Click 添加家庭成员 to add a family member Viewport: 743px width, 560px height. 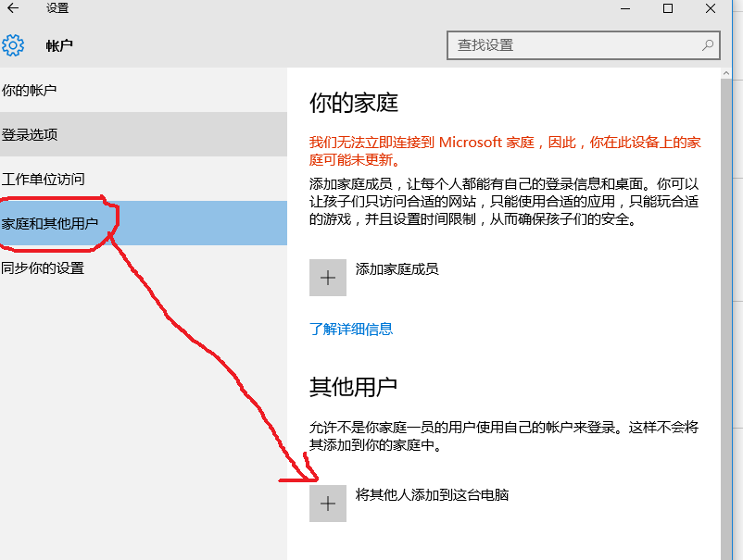398,268
